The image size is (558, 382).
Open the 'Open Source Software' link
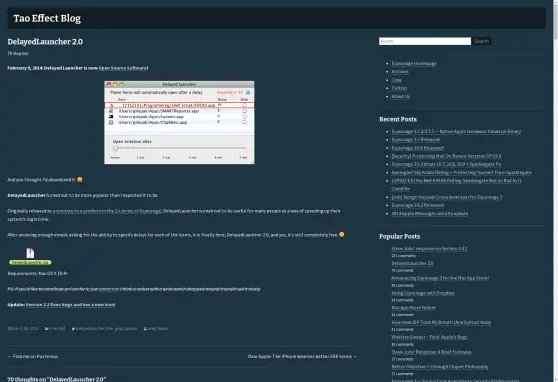point(123,68)
